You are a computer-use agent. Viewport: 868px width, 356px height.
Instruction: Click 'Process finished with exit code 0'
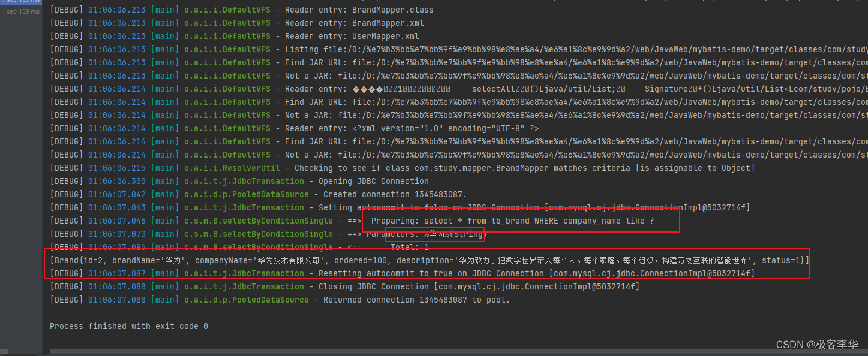tap(129, 326)
